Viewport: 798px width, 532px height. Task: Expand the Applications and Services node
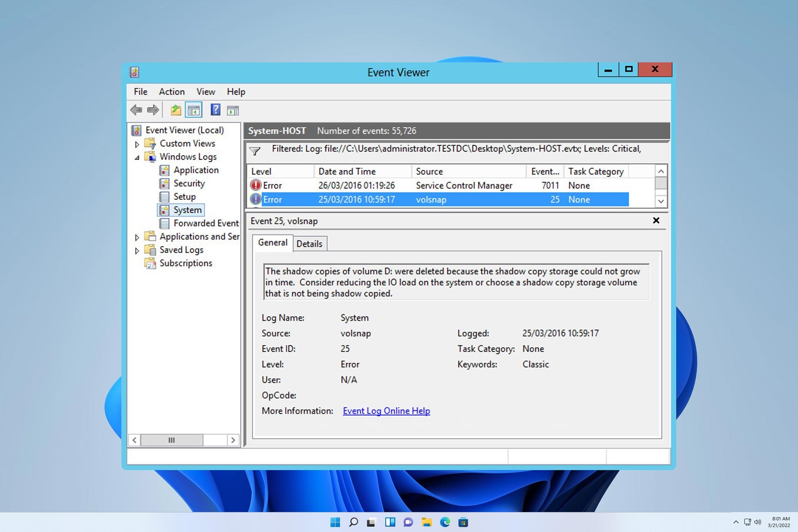pyautogui.click(x=136, y=236)
